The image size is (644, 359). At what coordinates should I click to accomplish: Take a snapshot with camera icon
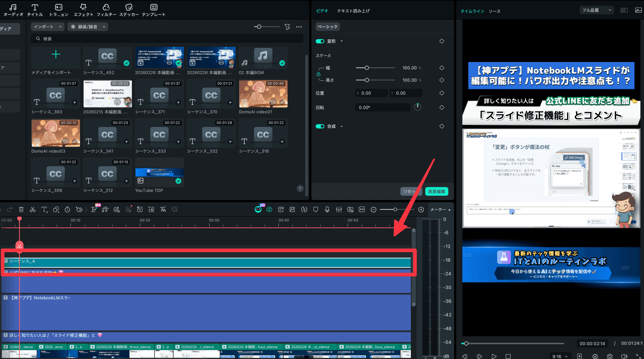click(x=610, y=356)
